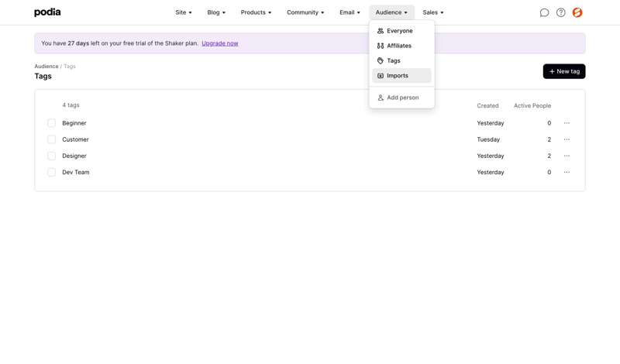The height and width of the screenshot is (364, 620).
Task: Go to Audience breadcrumb link
Action: pos(46,67)
